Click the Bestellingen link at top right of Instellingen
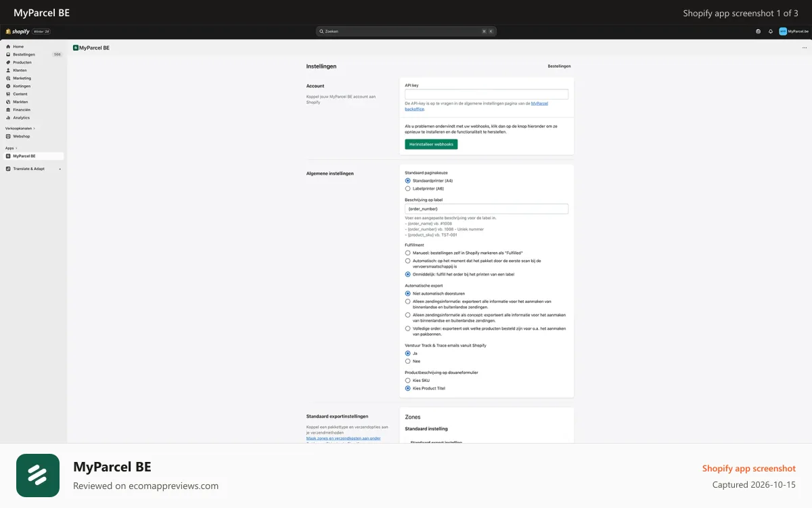This screenshot has width=812, height=508. (559, 66)
